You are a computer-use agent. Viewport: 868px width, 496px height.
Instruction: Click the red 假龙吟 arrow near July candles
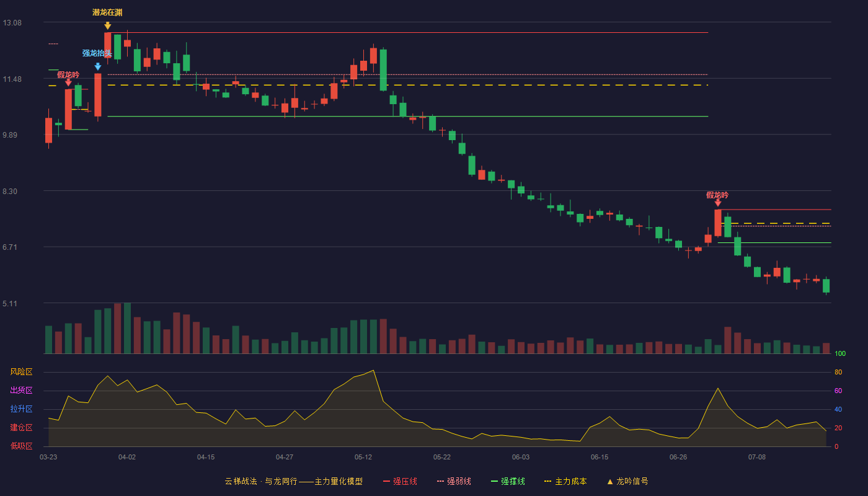pyautogui.click(x=717, y=202)
